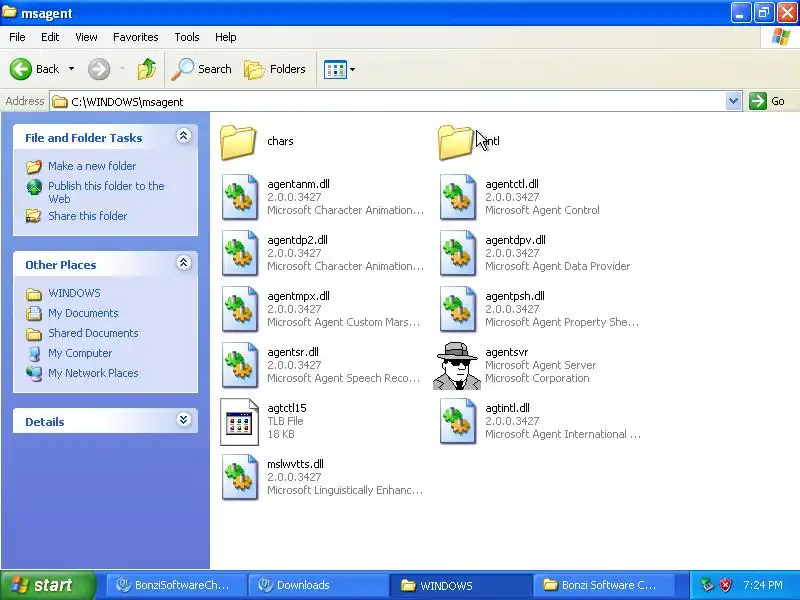This screenshot has width=800, height=600.
Task: Go to Shared Documents link
Action: 93,333
